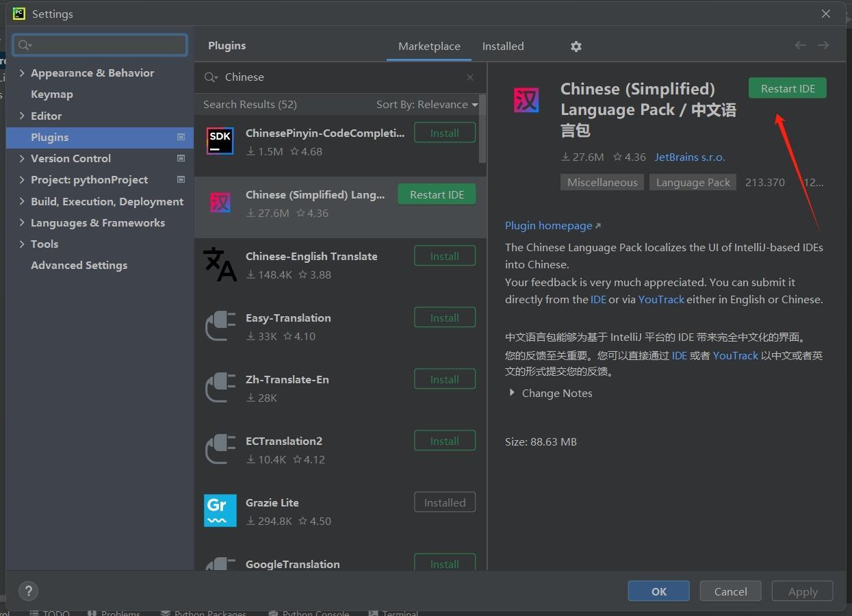Screen dimensions: 852x616
Task: Click the marker icon beside Project: pythonProject
Action: [x=181, y=179]
